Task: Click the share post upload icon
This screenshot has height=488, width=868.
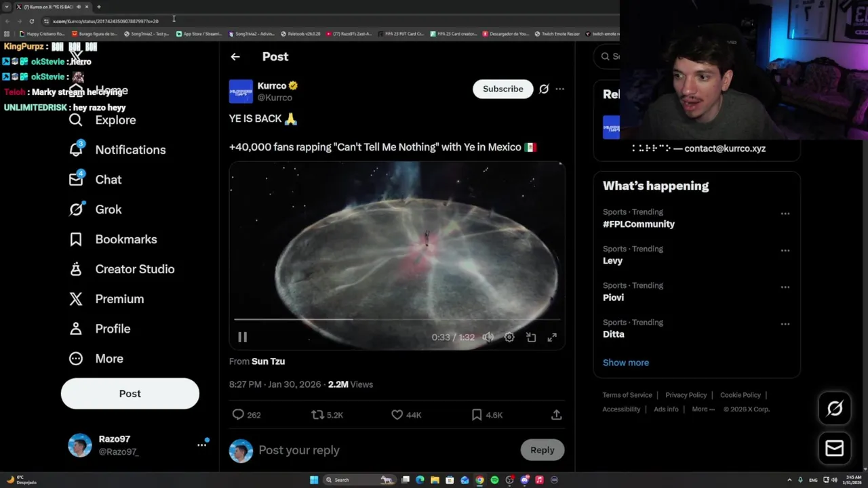Action: (x=556, y=415)
